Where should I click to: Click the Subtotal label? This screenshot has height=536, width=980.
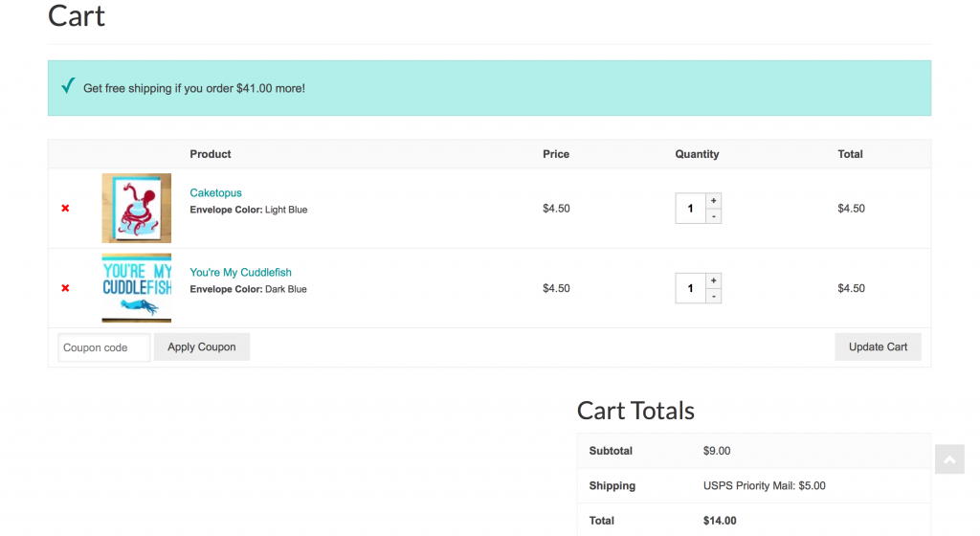pyautogui.click(x=610, y=451)
